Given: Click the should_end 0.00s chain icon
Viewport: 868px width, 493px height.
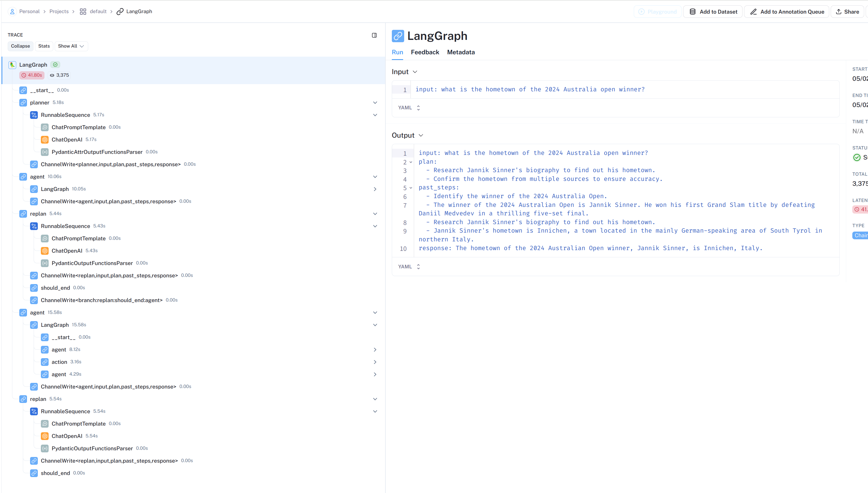Looking at the screenshot, I should 34,288.
